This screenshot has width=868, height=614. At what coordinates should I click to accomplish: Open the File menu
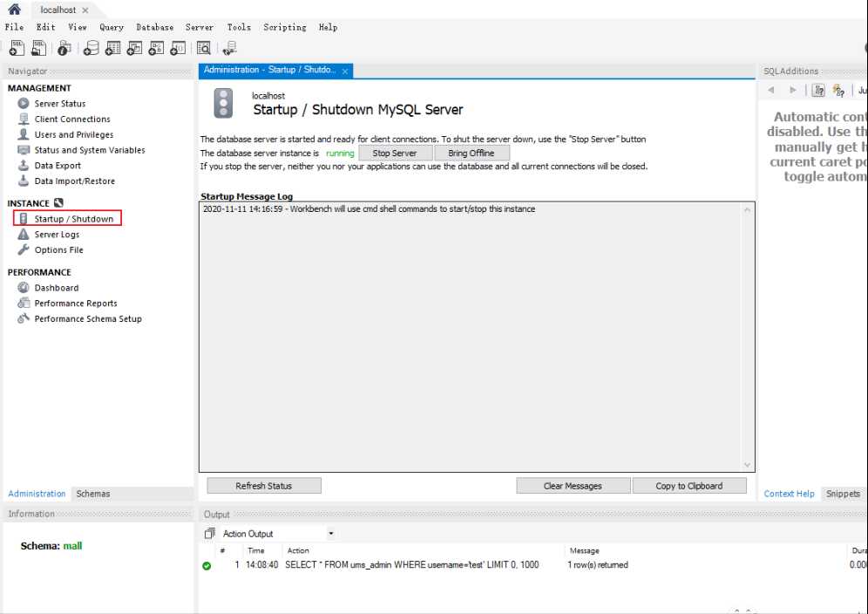[x=15, y=26]
